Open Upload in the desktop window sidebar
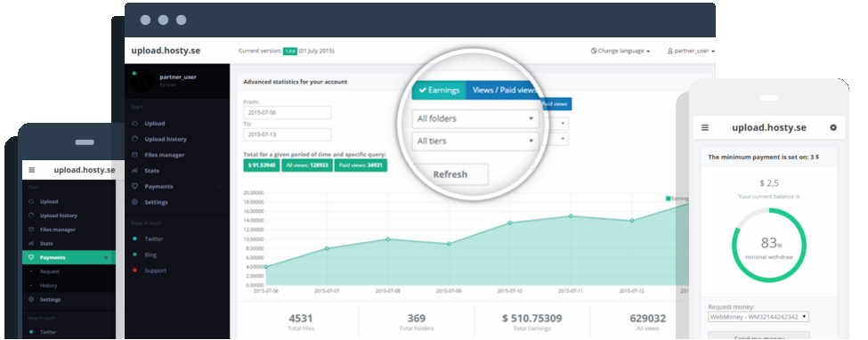The height and width of the screenshot is (340, 868). [x=154, y=124]
